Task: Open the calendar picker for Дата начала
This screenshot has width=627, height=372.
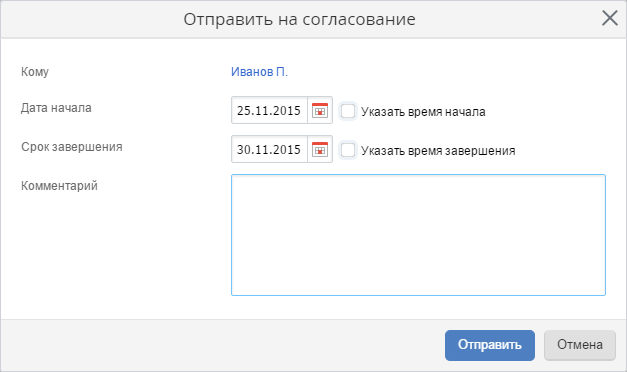Action: coord(320,110)
